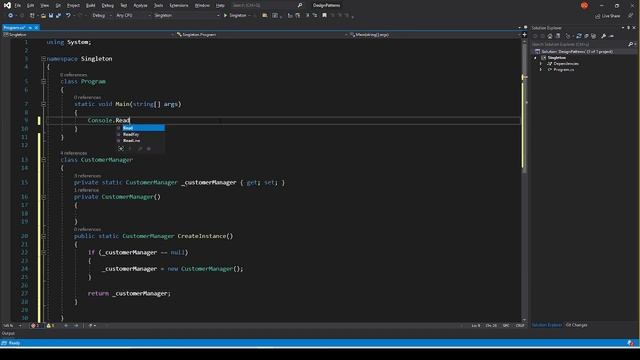Click the Undo icon in toolbar
The height and width of the screenshot is (360, 640).
tap(68, 16)
